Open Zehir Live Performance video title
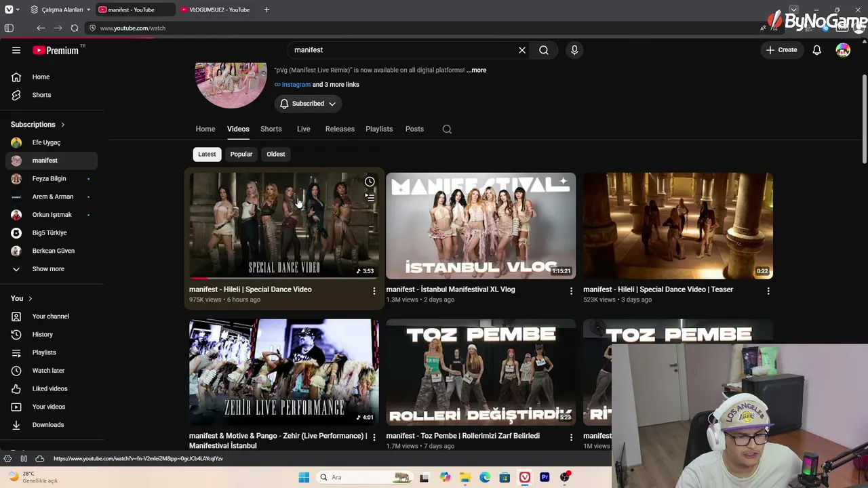 coord(278,441)
